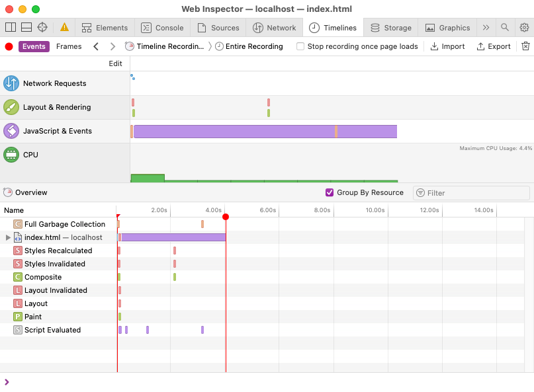Open the Web Inspector settings gear
Viewport: 534px width, 392px height.
click(525, 28)
